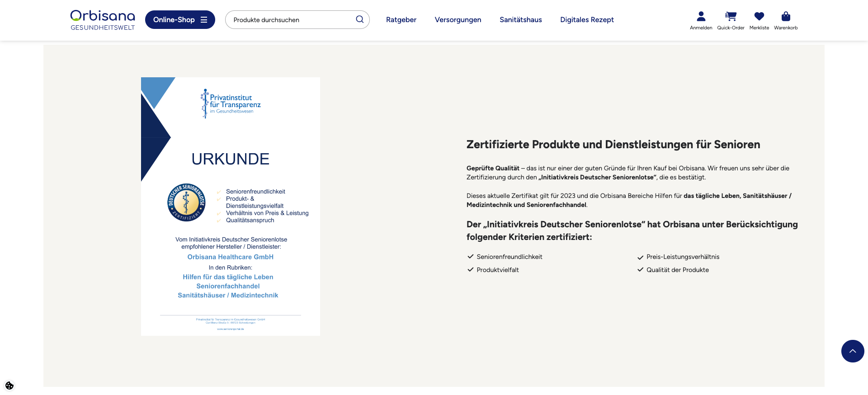The image size is (868, 395).
Task: Click the scroll-to-top arrow button
Action: [852, 351]
